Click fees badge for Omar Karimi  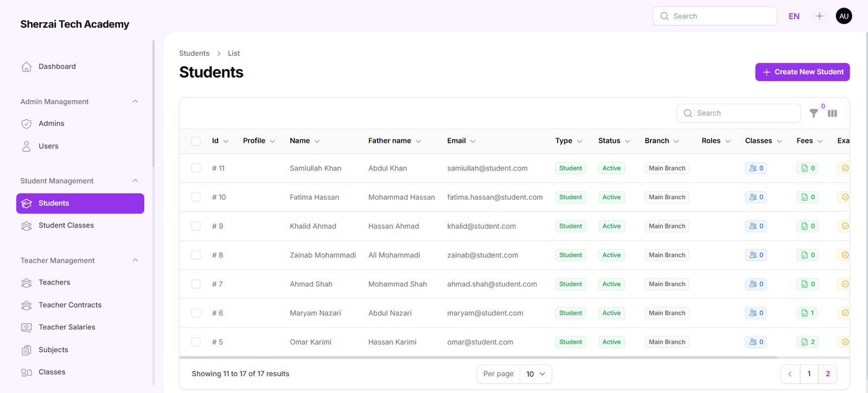coord(808,342)
